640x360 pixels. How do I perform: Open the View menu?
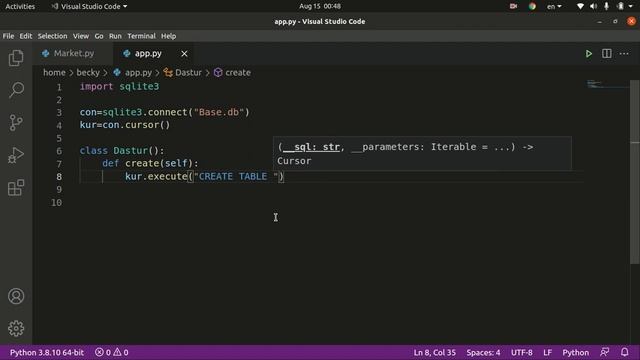tap(81, 36)
